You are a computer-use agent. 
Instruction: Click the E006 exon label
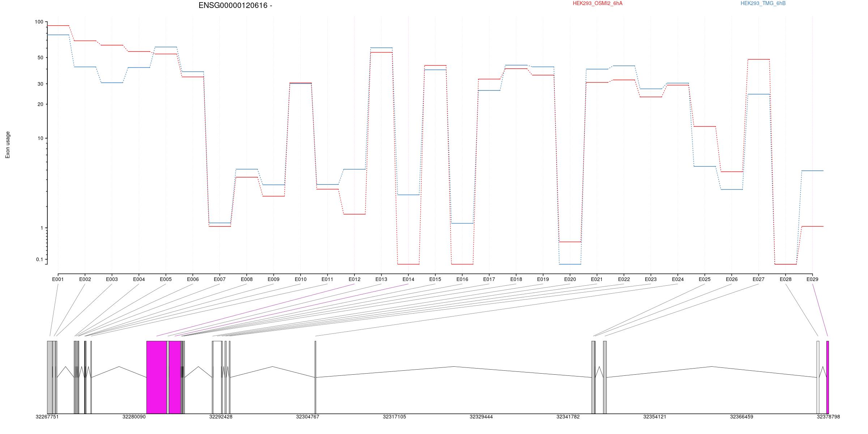(x=193, y=279)
